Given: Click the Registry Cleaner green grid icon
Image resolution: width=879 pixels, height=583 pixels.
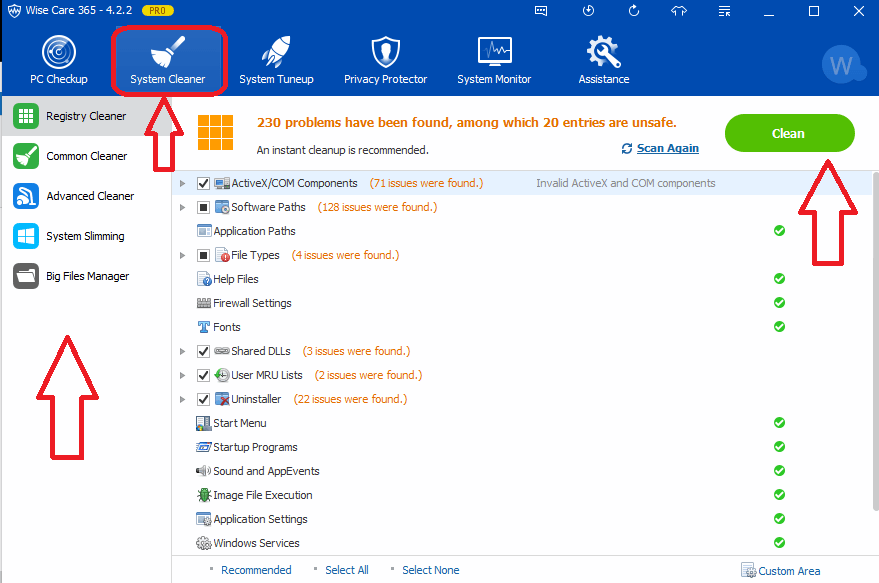Looking at the screenshot, I should tap(26, 116).
